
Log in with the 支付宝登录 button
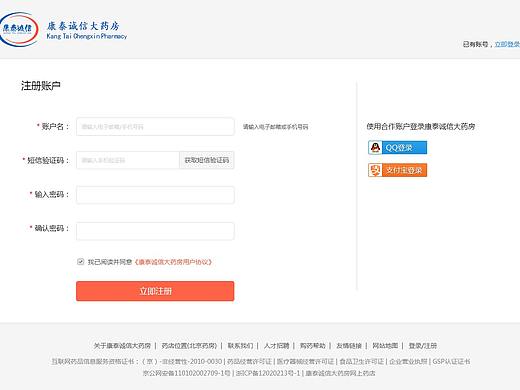pos(398,170)
